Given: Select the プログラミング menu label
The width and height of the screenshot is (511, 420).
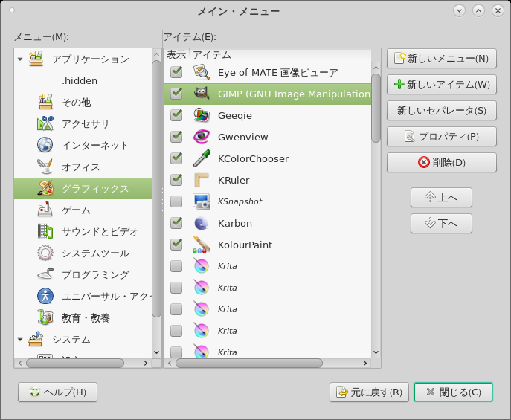Looking at the screenshot, I should (95, 274).
